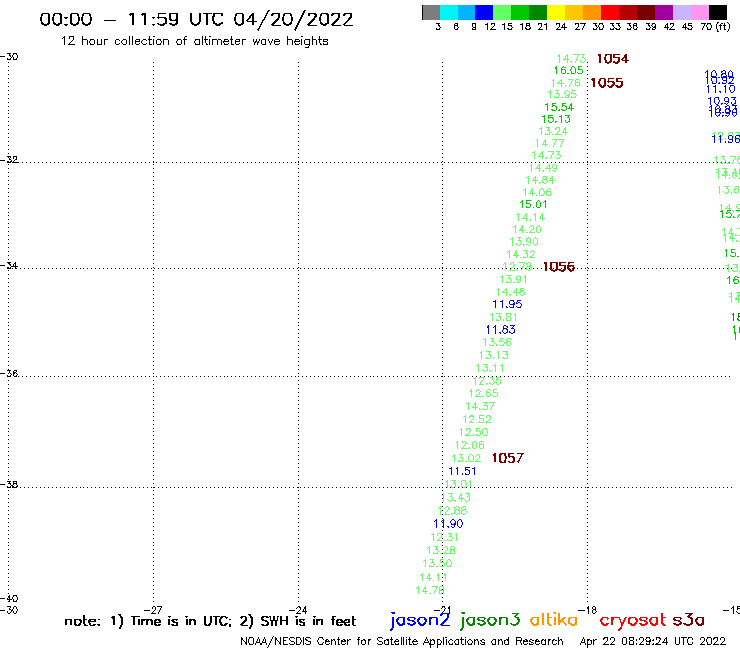Pick the yellow swatch in the color scale
The height and width of the screenshot is (650, 740).
pyautogui.click(x=556, y=12)
